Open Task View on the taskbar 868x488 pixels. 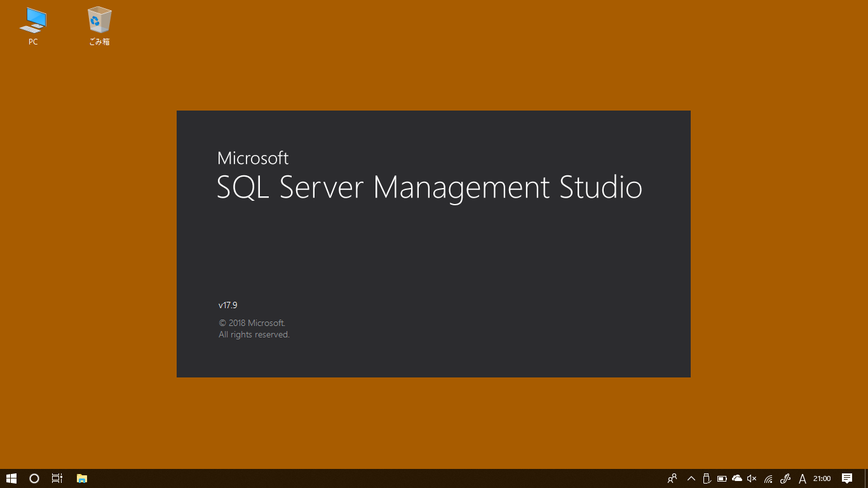tap(57, 478)
